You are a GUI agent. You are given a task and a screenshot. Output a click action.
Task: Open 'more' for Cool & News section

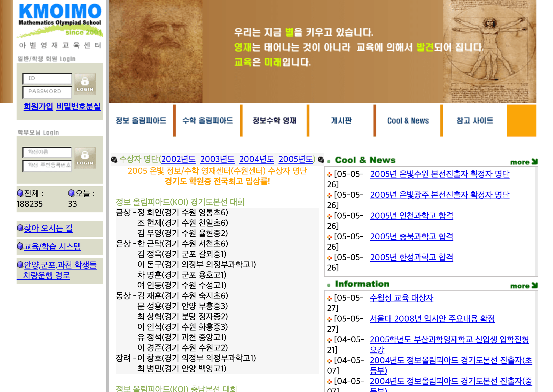(524, 162)
